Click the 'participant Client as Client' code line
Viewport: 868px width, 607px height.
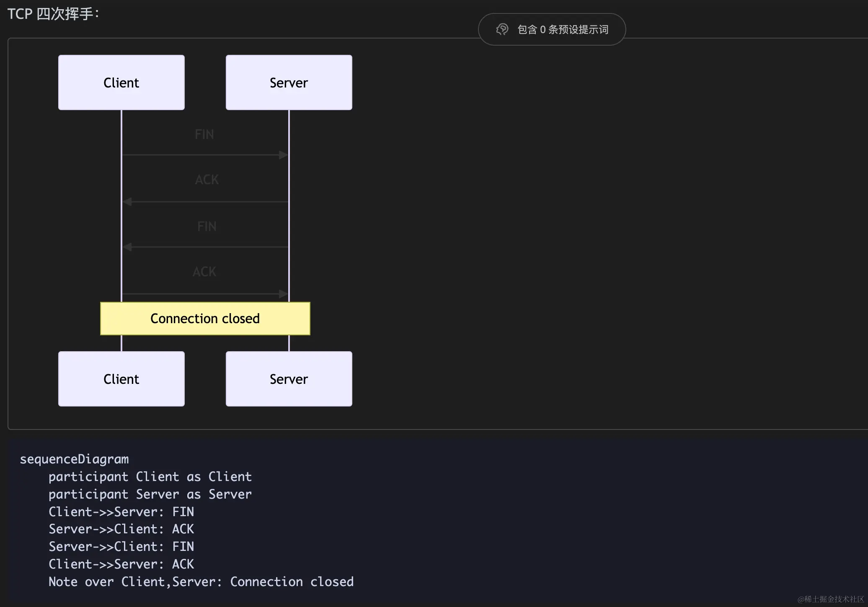coord(150,477)
